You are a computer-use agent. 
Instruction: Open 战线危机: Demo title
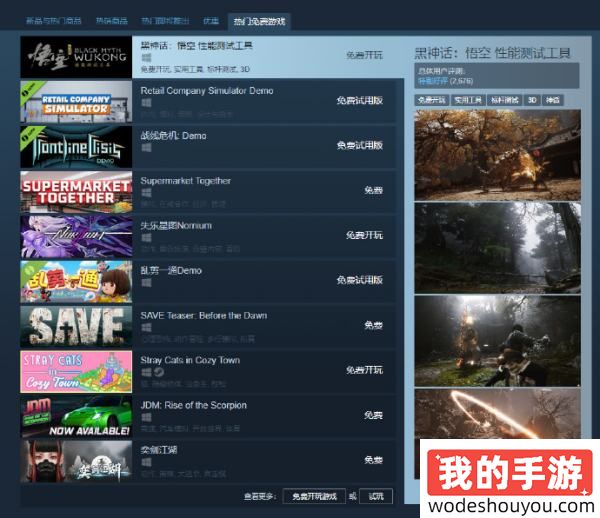173,136
